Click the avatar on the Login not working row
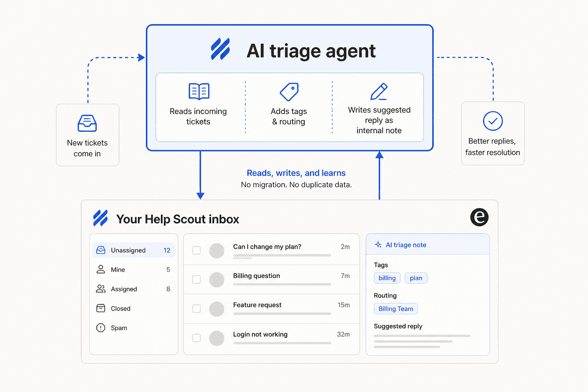This screenshot has height=392, width=588. pos(217,338)
